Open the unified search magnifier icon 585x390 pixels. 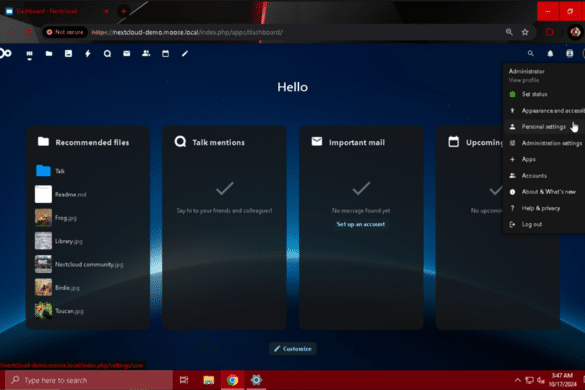(531, 54)
